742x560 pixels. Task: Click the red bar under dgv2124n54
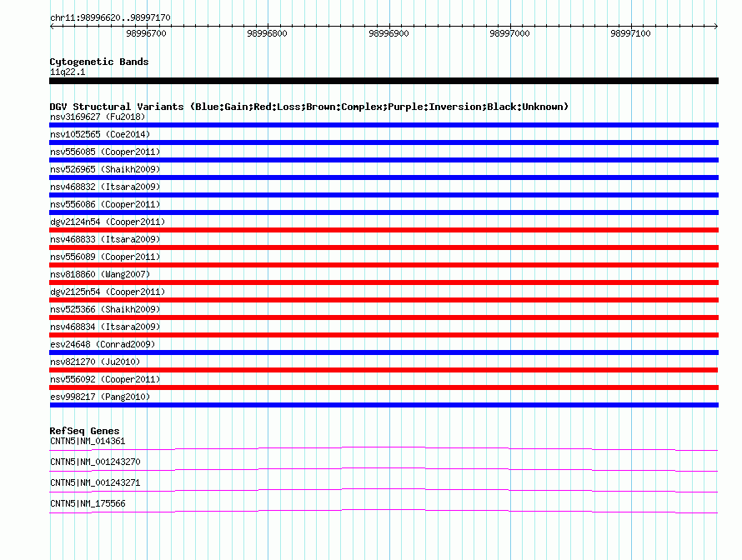click(x=384, y=230)
